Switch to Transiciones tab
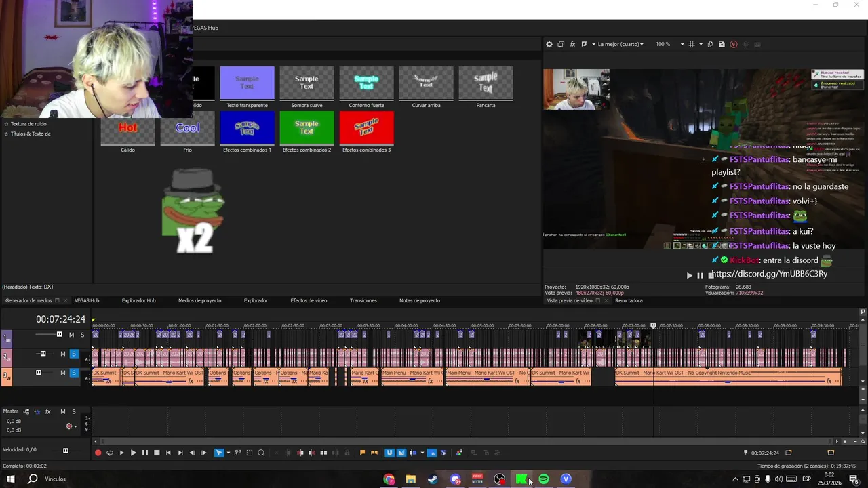Screen dimensions: 868x488 point(363,300)
